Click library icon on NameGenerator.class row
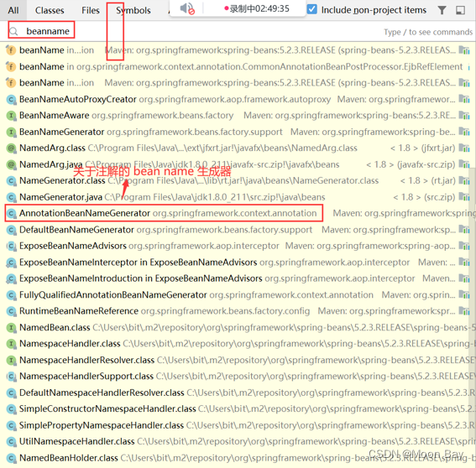Screen dimensions: 476x468 pyautogui.click(x=464, y=181)
